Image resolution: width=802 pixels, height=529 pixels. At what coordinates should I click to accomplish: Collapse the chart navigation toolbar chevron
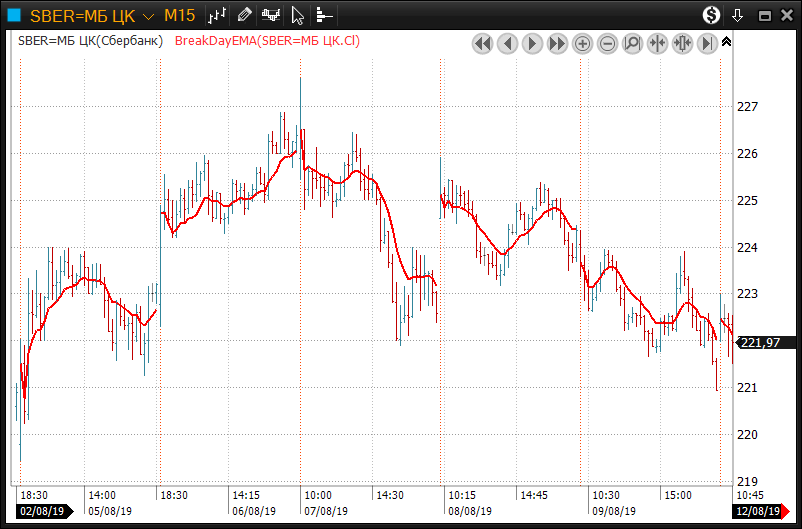[x=727, y=42]
